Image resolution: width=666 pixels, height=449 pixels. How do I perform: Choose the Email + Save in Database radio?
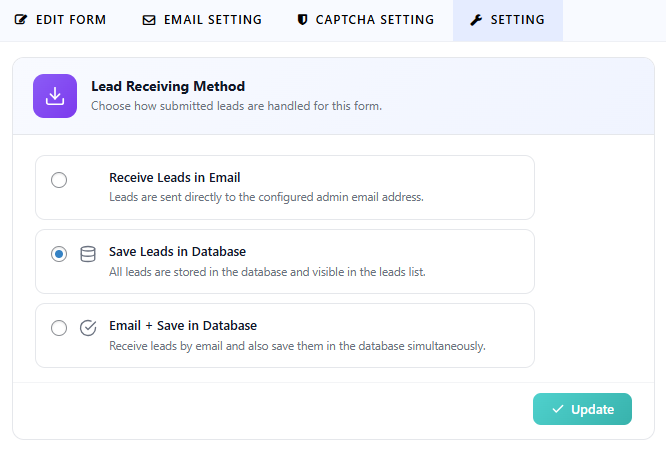point(59,328)
